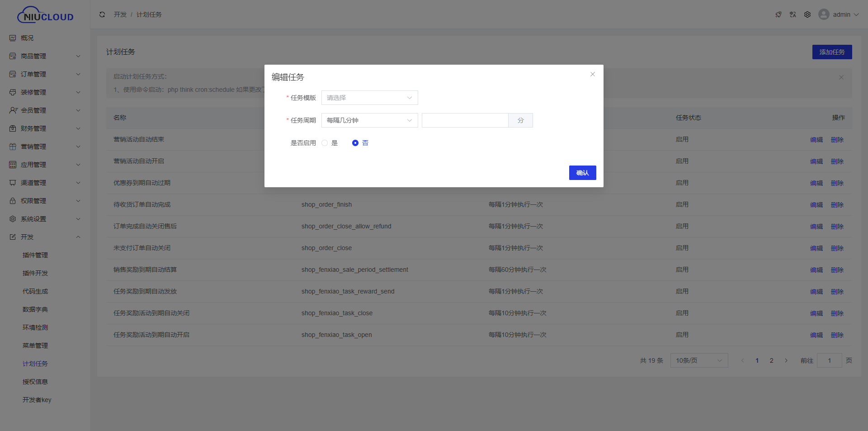Image resolution: width=868 pixels, height=431 pixels.
Task: Click the 权限管理 lock icon in sidebar
Action: click(x=13, y=201)
